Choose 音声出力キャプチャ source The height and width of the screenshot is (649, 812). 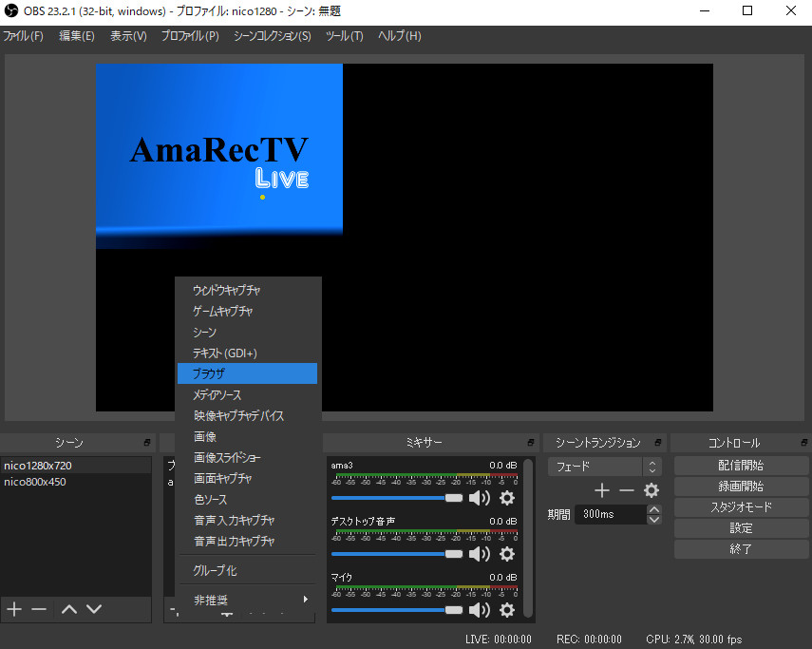tap(248, 541)
